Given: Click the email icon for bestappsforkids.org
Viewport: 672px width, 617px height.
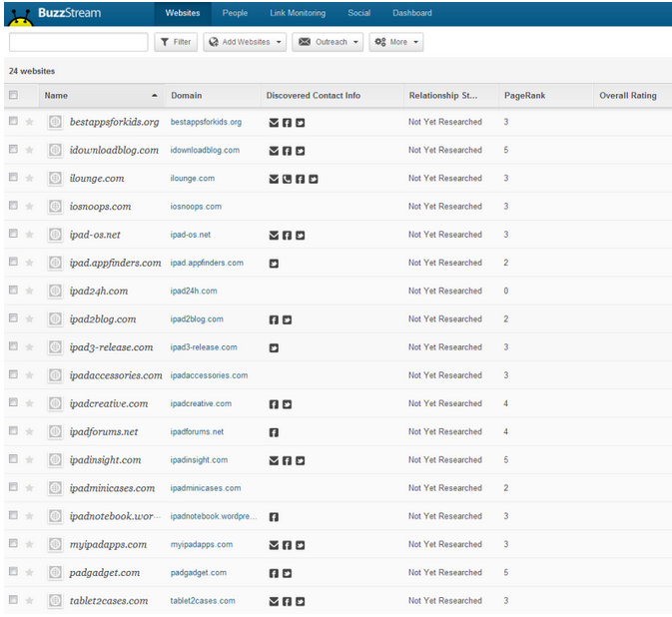Looking at the screenshot, I should [274, 123].
